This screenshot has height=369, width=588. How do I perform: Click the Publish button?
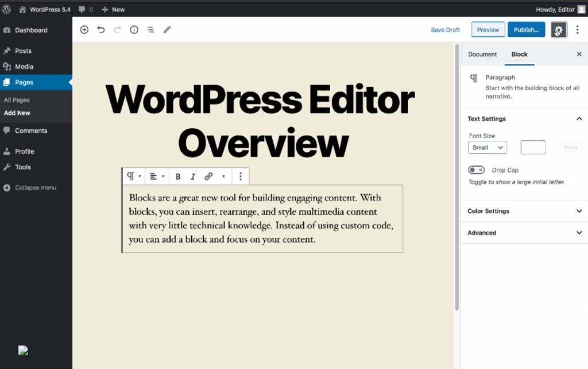point(526,30)
